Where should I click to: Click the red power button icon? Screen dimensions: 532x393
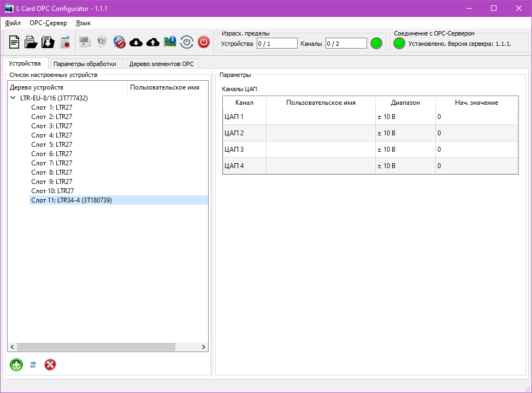point(204,42)
